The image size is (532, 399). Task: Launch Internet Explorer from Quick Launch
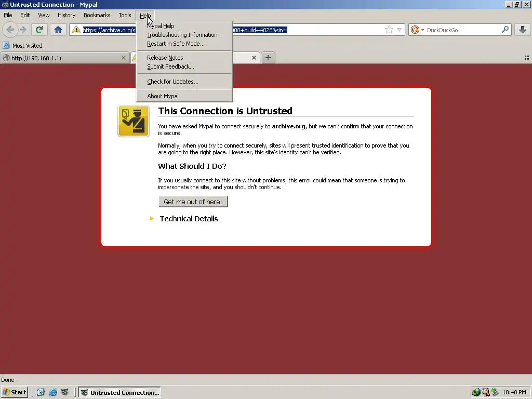click(53, 392)
